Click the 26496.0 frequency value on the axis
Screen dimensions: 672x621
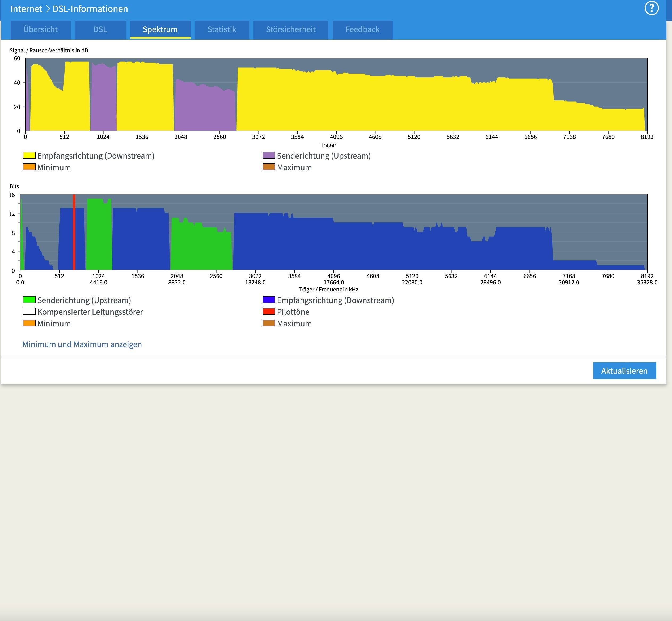[x=491, y=283]
